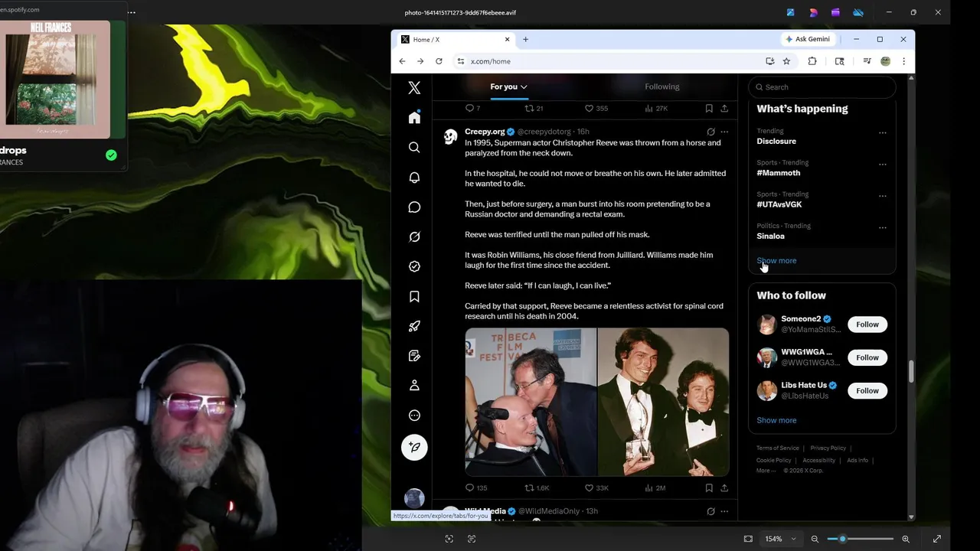The width and height of the screenshot is (980, 551).
Task: Open the More circle icon in sidebar
Action: 414,415
